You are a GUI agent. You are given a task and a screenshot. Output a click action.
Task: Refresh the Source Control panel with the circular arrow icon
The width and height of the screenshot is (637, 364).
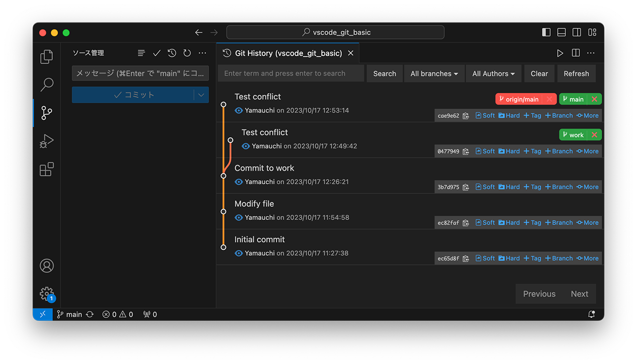pos(187,52)
